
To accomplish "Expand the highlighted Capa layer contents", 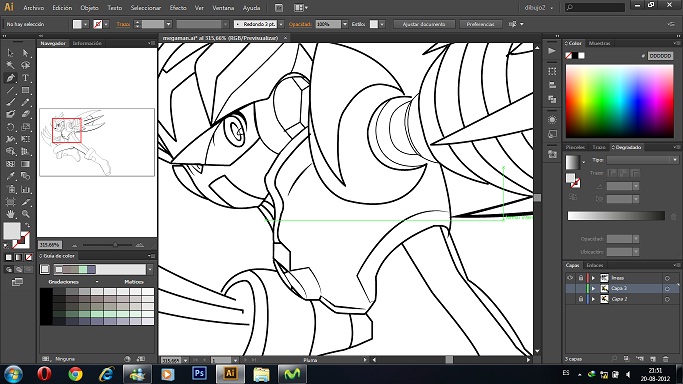I will click(593, 288).
